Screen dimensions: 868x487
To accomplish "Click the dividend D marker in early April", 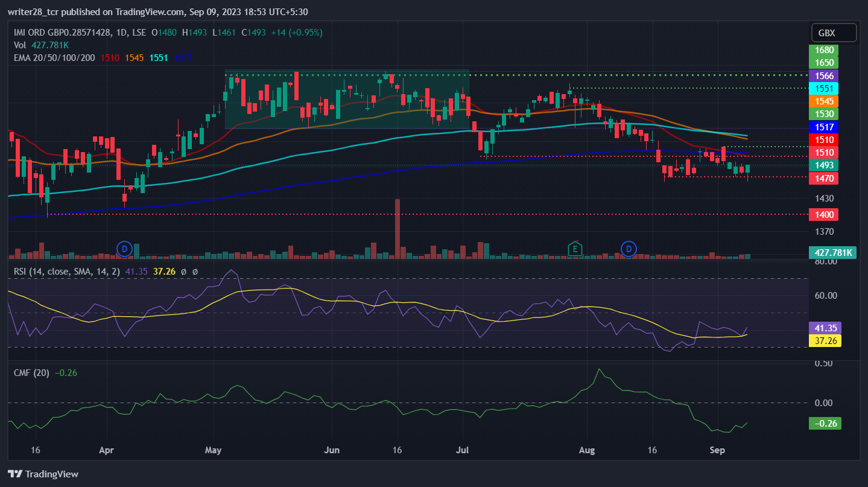I will click(x=124, y=248).
